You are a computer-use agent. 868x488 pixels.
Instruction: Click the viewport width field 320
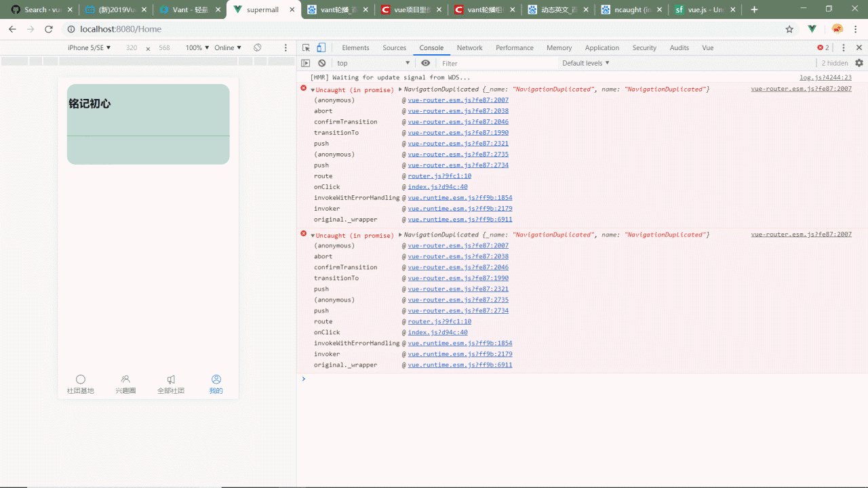132,47
